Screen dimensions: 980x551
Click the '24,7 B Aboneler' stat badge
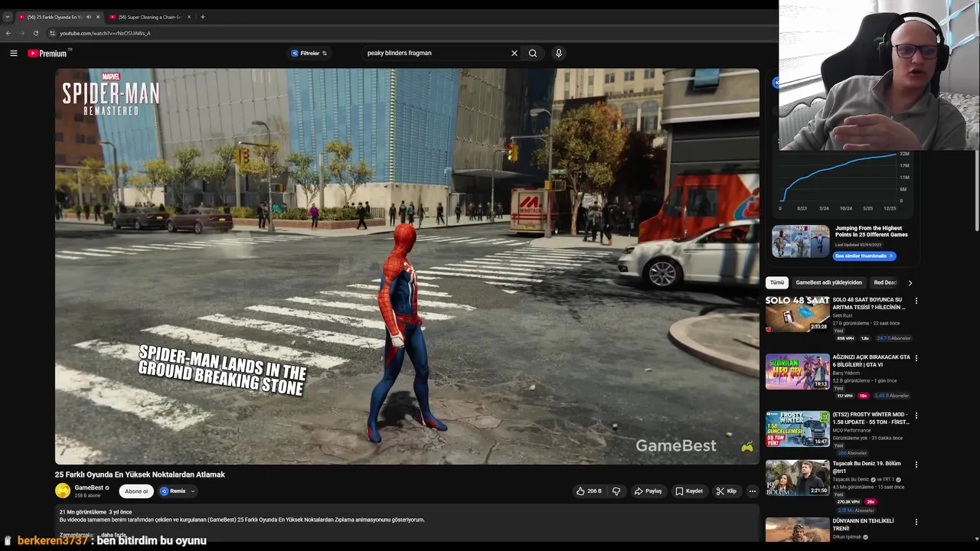893,338
